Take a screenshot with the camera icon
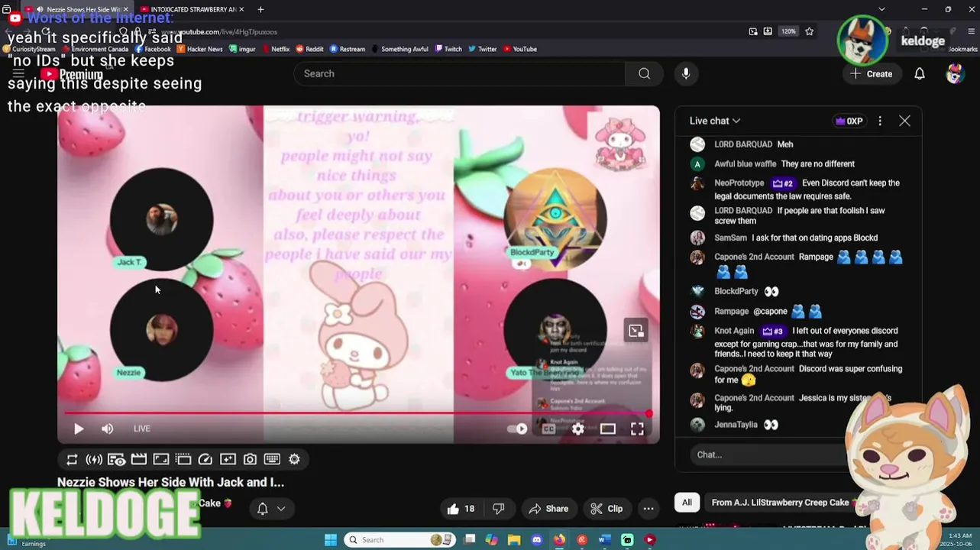980x550 pixels. 250,459
